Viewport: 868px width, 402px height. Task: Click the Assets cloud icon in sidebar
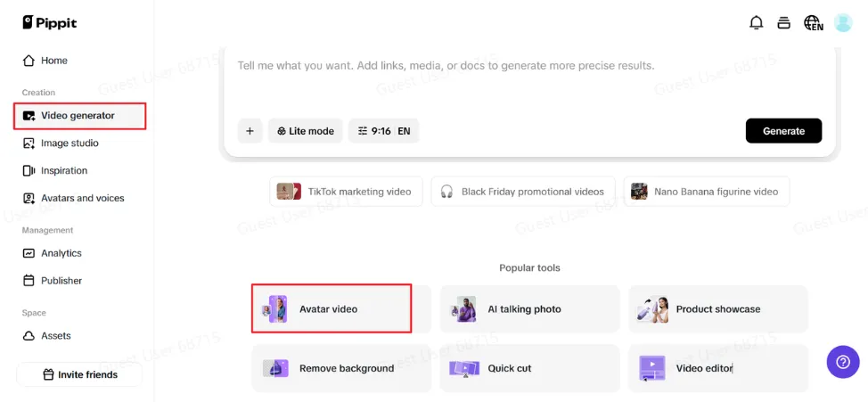coord(29,335)
